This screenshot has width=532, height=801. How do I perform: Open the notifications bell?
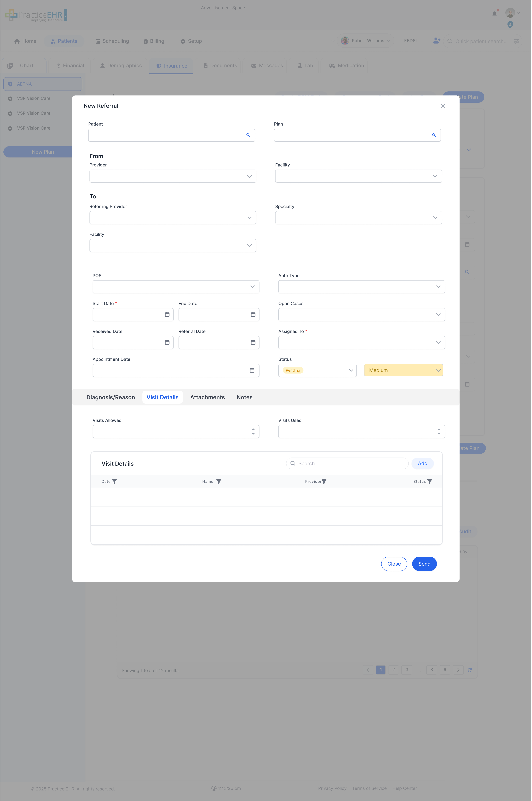(494, 14)
